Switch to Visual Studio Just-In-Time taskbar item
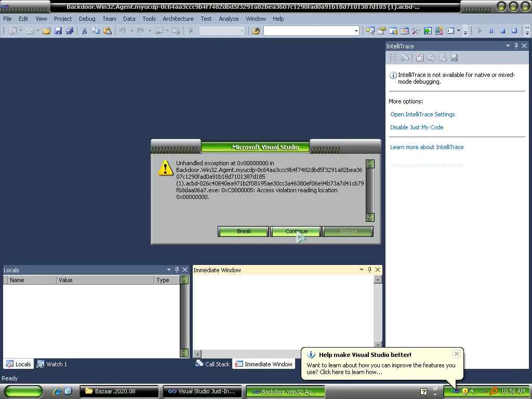 (203, 392)
